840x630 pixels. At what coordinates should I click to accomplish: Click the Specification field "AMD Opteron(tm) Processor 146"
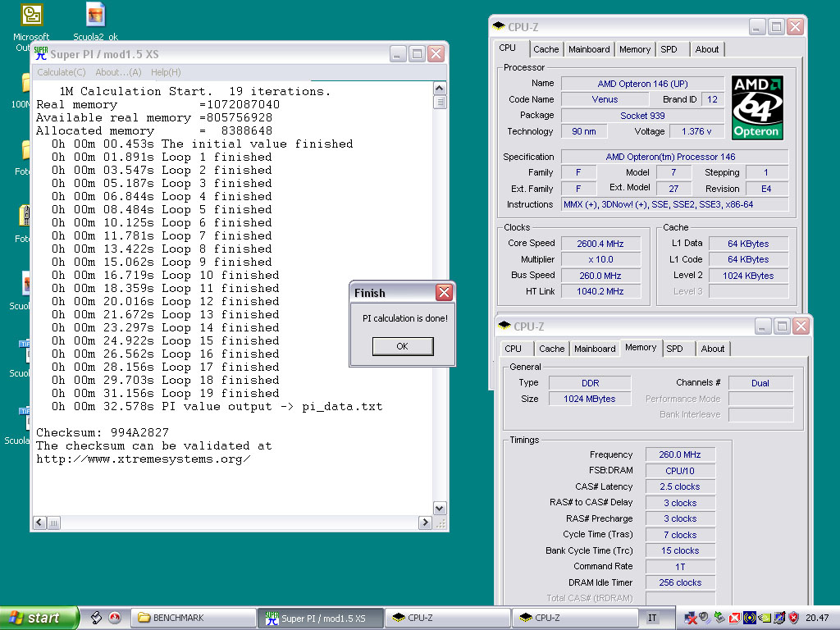[x=674, y=157]
